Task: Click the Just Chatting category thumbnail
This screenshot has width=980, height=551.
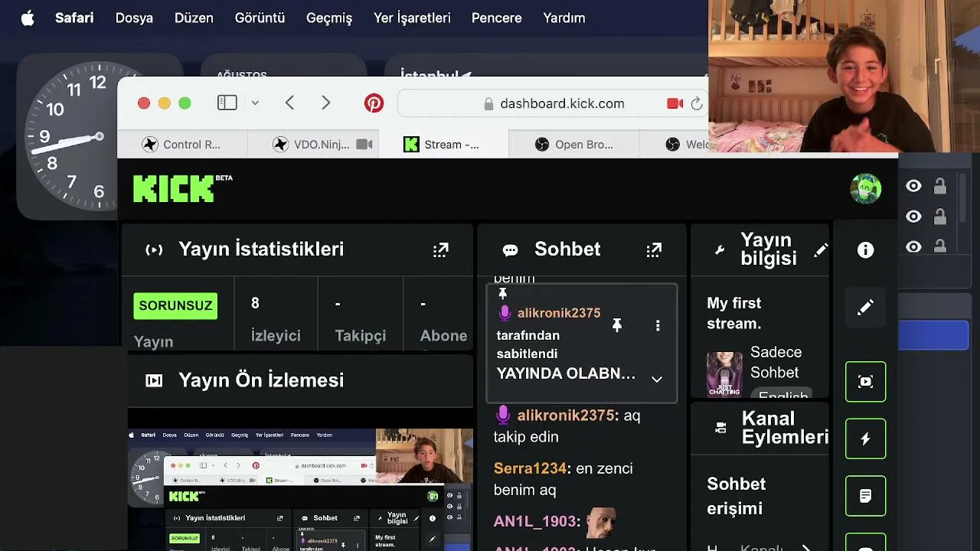Action: 724,374
